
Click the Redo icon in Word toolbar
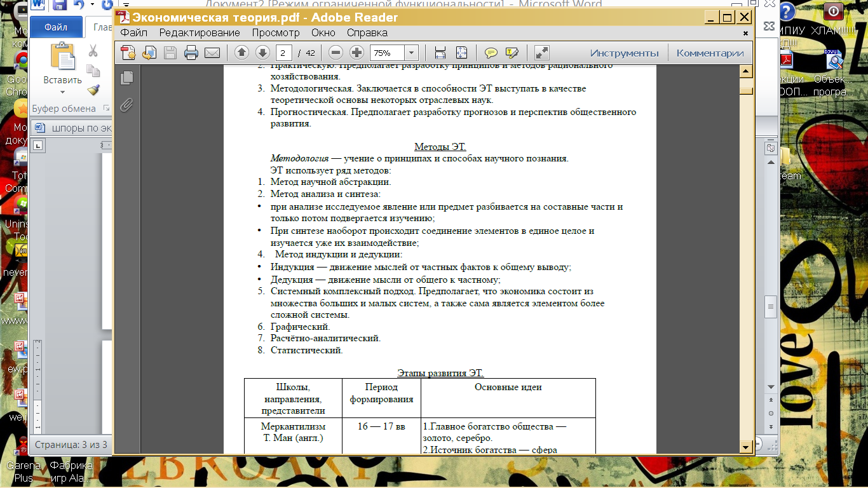click(x=107, y=6)
